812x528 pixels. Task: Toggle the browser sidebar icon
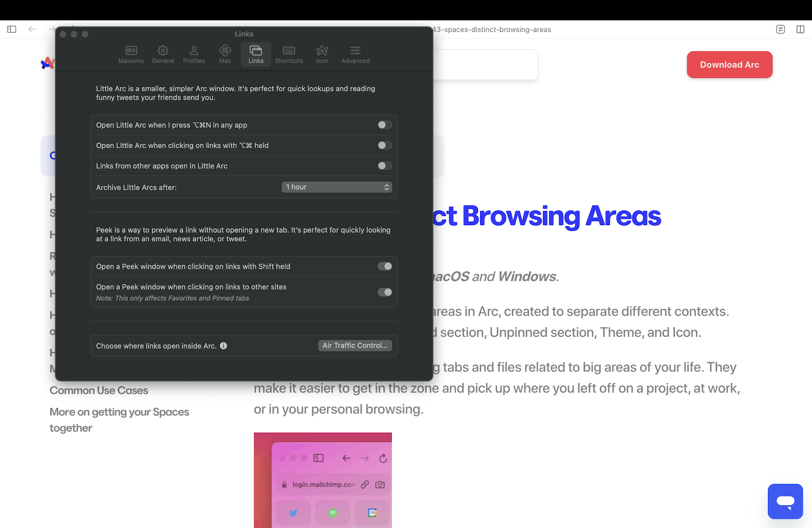[12, 29]
